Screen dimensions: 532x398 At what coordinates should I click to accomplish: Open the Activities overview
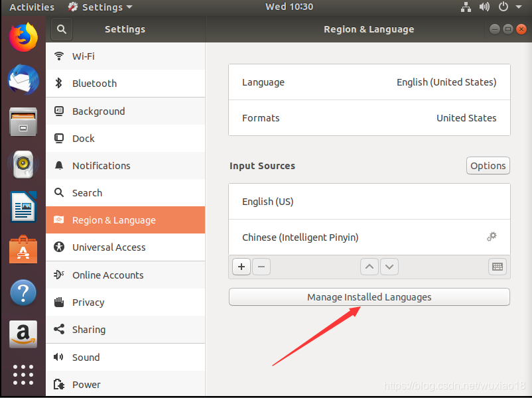pyautogui.click(x=32, y=7)
